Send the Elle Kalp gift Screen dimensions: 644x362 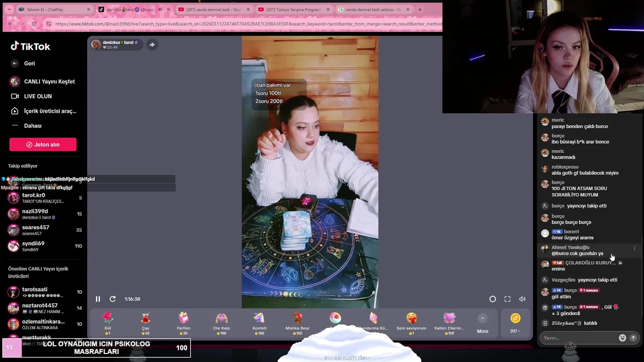click(221, 323)
